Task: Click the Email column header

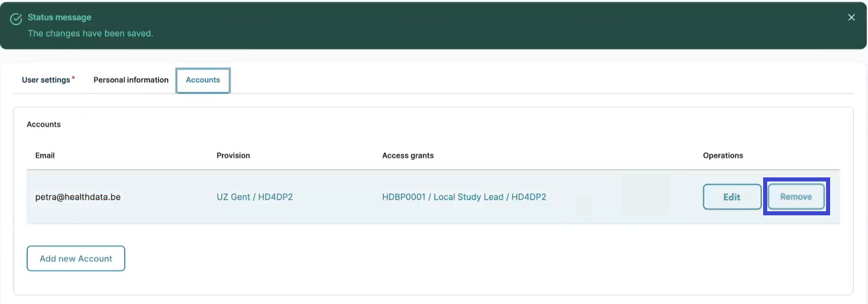Action: (x=45, y=156)
